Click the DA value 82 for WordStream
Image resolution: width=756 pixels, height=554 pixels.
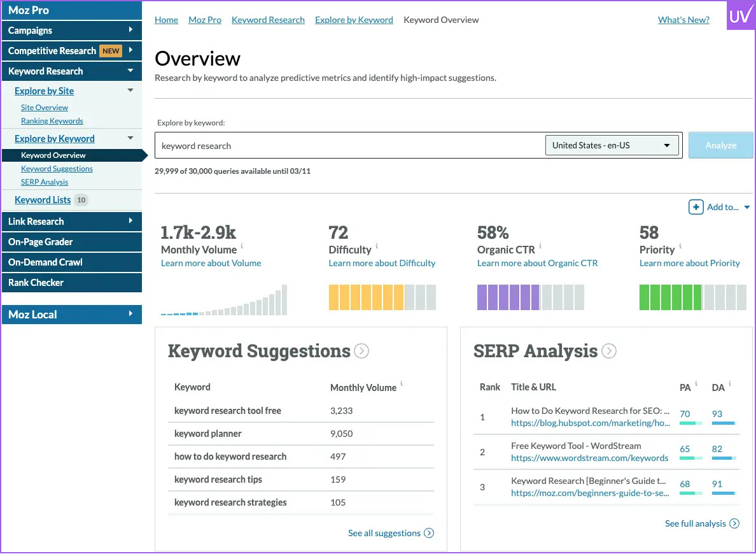(x=717, y=450)
